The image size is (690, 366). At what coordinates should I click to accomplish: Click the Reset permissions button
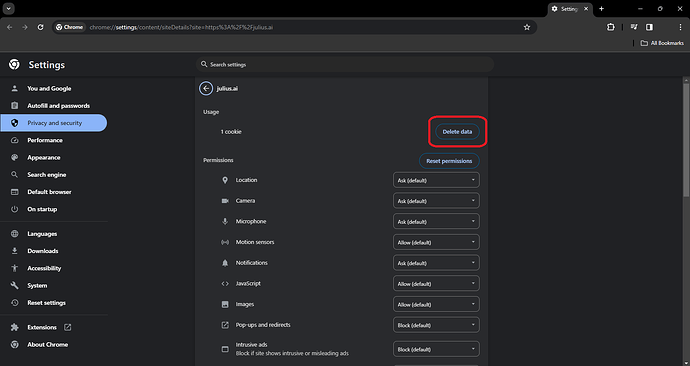point(449,161)
